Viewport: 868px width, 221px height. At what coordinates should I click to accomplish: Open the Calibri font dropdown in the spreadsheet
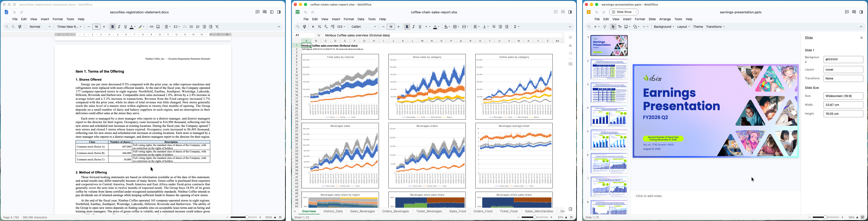click(x=364, y=27)
